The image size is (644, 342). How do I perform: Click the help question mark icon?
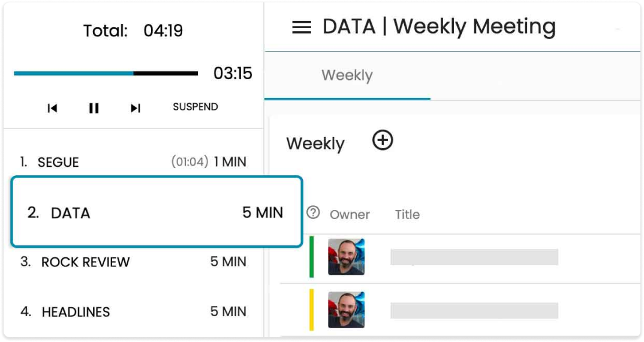pos(313,213)
